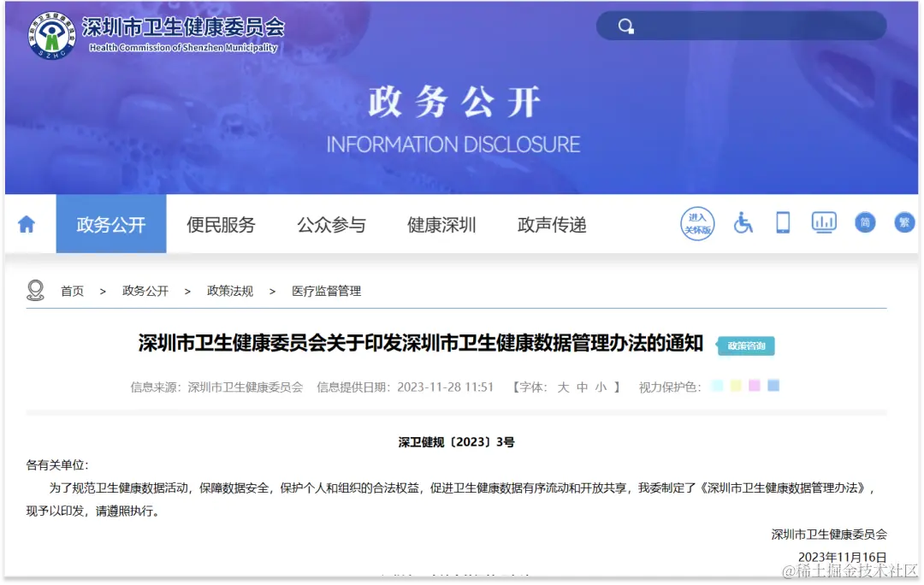Click the search magnifier icon
This screenshot has width=924, height=585.
pyautogui.click(x=626, y=26)
